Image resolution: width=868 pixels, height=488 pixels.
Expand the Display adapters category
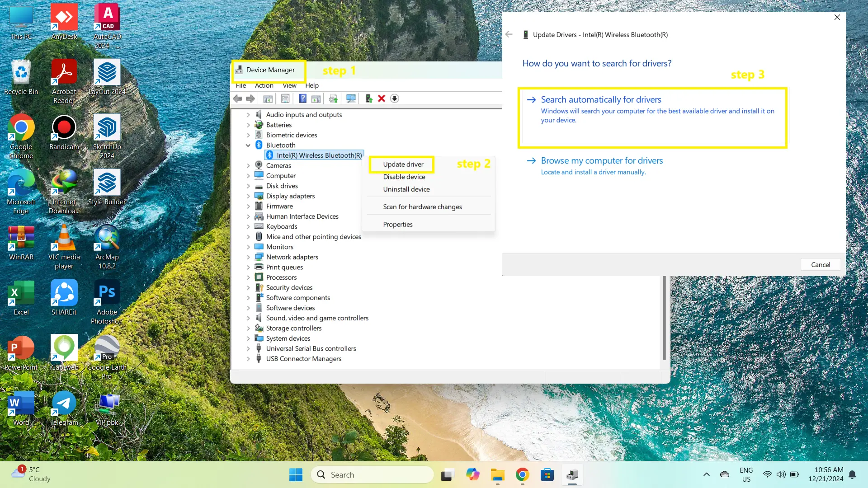[248, 196]
